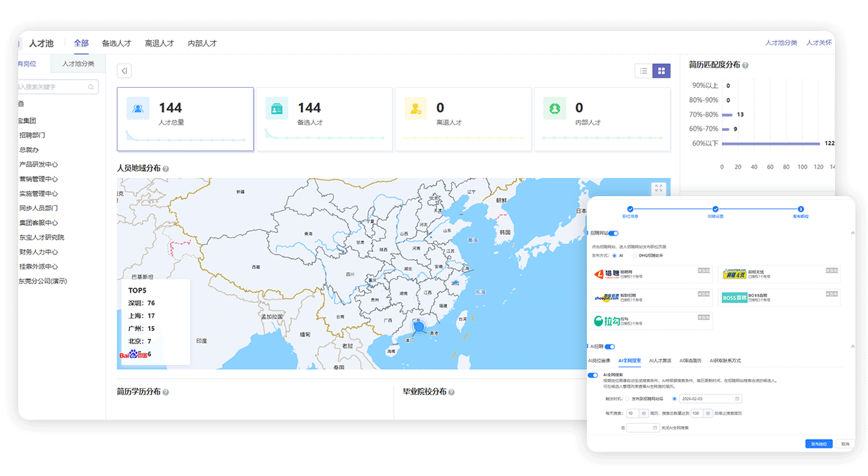868x476 pixels.
Task: Collapse the 招聘网站 section chevron
Action: click(853, 233)
